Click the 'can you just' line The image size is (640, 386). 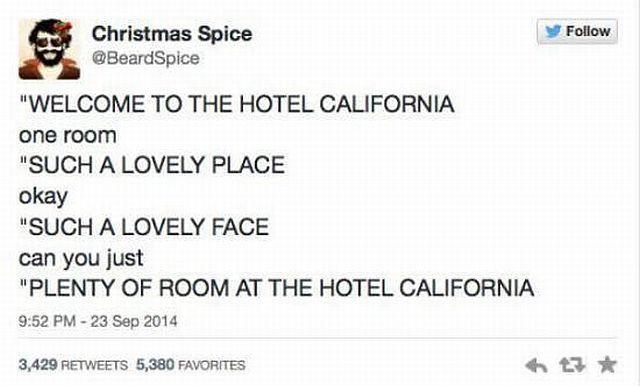click(81, 258)
